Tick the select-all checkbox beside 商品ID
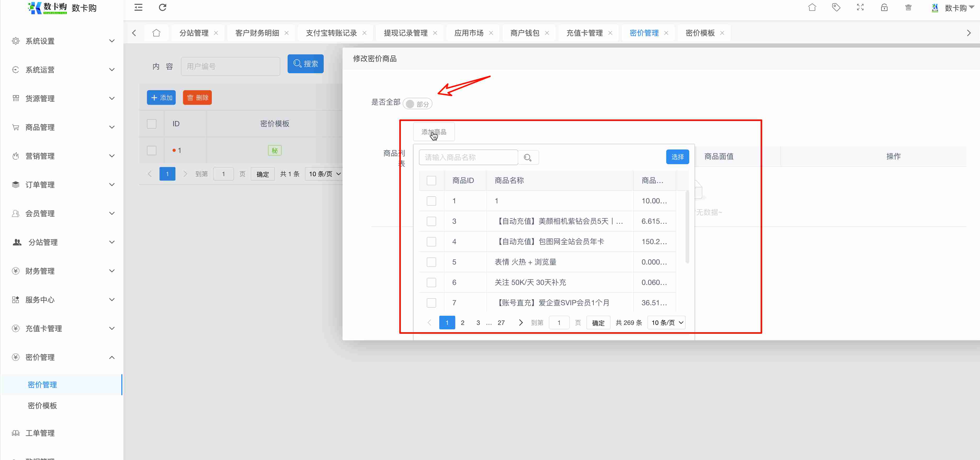This screenshot has width=980, height=460. pos(431,181)
